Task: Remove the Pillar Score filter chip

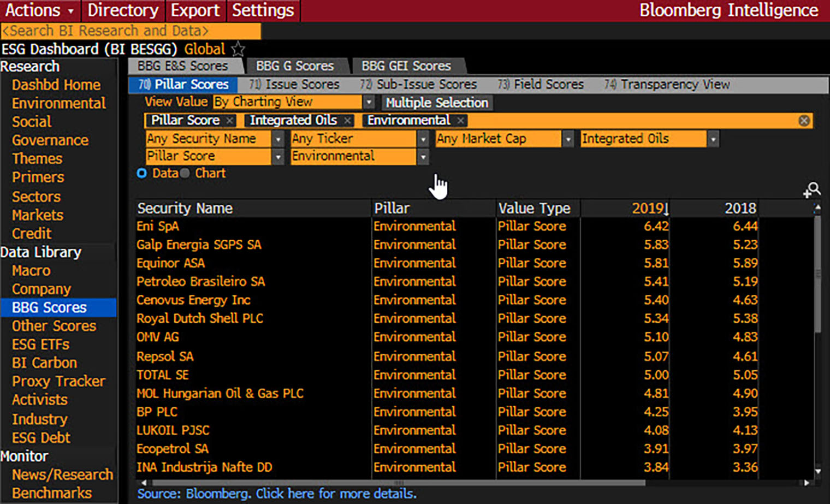Action: click(x=229, y=121)
